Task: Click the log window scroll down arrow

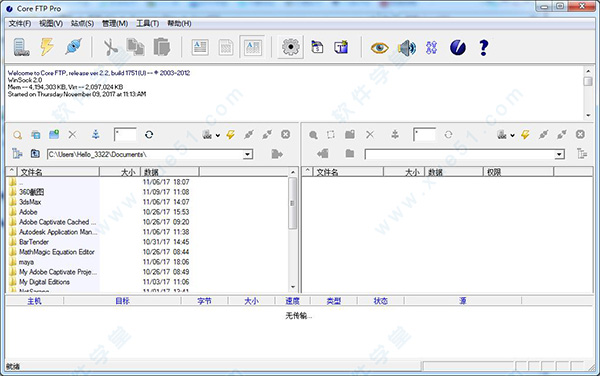Action: tap(588, 115)
